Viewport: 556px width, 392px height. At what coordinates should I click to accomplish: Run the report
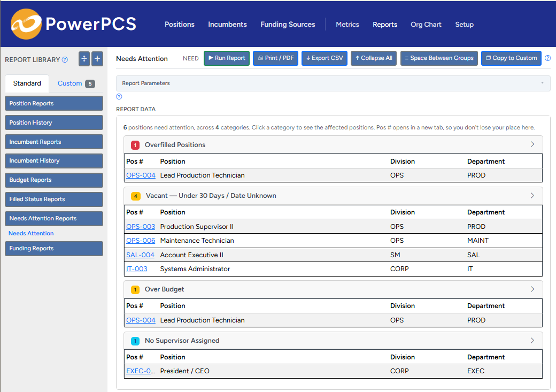coord(227,58)
